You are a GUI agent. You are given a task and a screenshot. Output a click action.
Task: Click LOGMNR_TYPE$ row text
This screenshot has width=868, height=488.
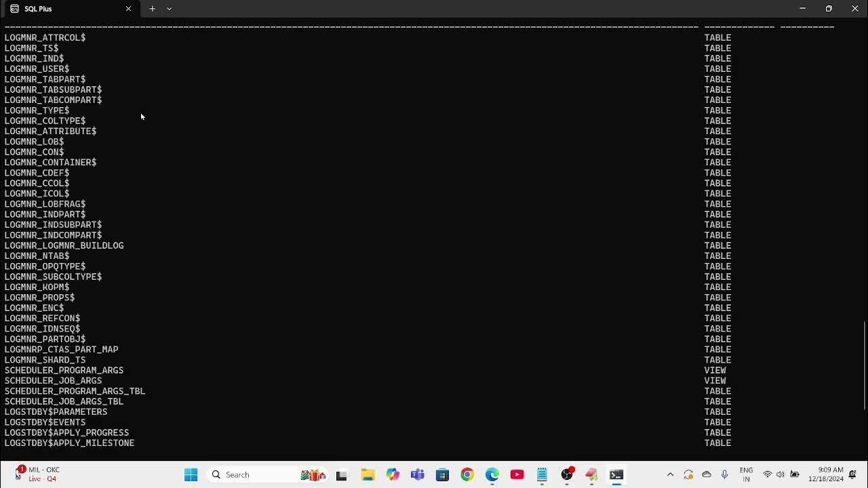coord(37,110)
